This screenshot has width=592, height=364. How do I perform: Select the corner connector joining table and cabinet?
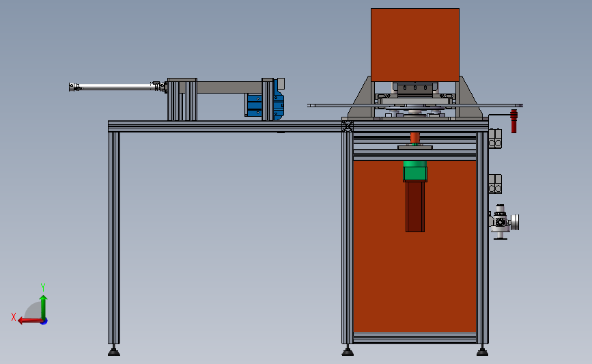coord(348,126)
